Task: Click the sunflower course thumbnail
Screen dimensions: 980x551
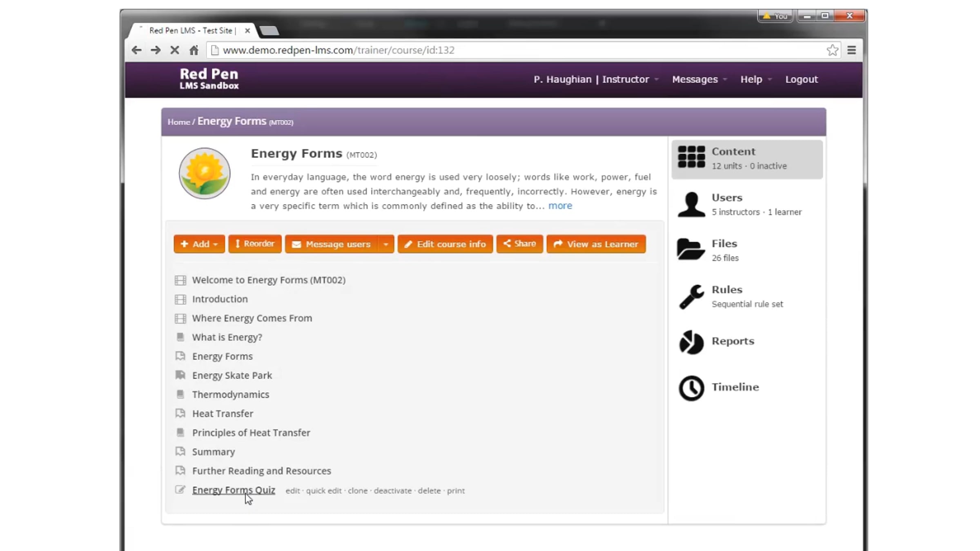Action: coord(205,173)
